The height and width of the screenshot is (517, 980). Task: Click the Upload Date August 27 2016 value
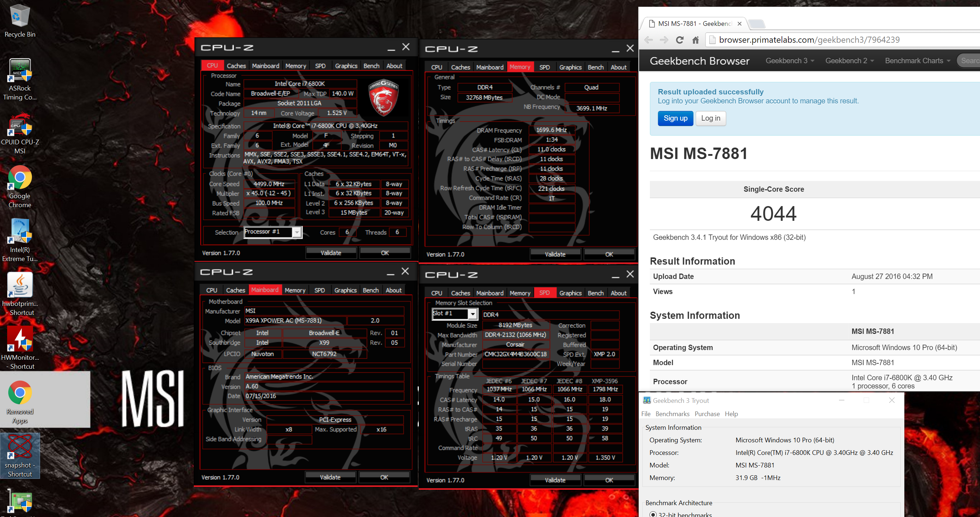click(x=892, y=276)
